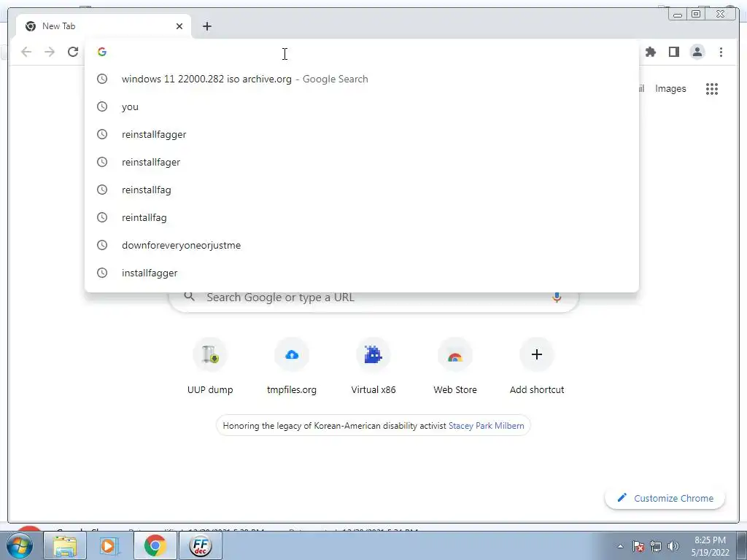Image resolution: width=747 pixels, height=560 pixels.
Task: Open the network tray icon
Action: pos(656,546)
